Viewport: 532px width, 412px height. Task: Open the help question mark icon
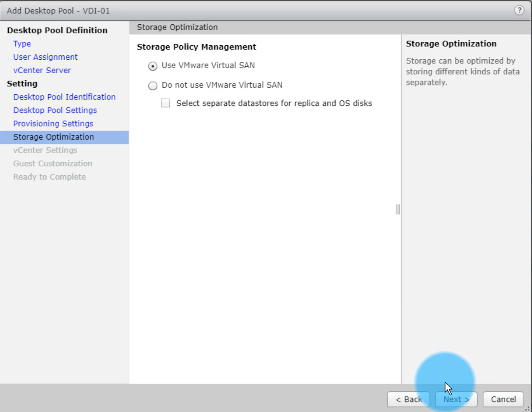(x=519, y=10)
